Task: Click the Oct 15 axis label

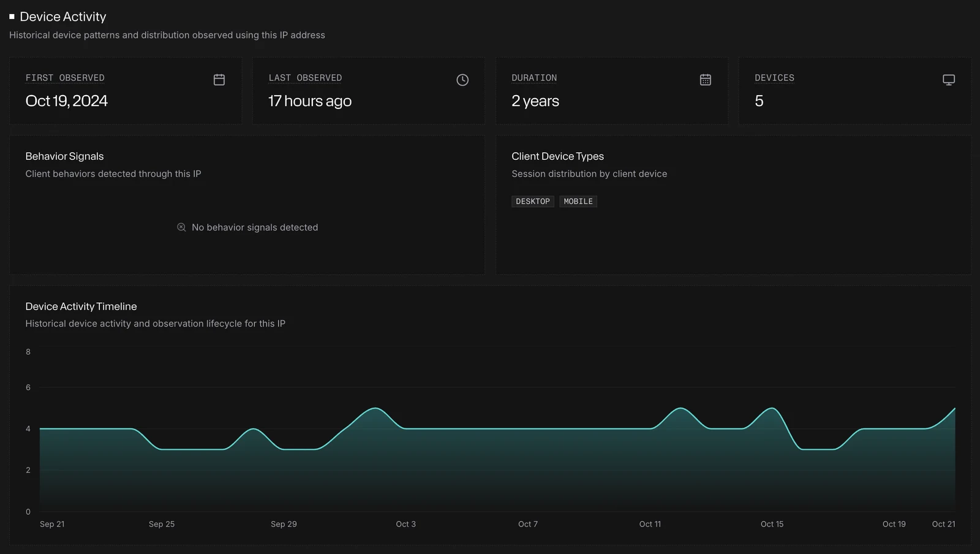Action: [772, 524]
